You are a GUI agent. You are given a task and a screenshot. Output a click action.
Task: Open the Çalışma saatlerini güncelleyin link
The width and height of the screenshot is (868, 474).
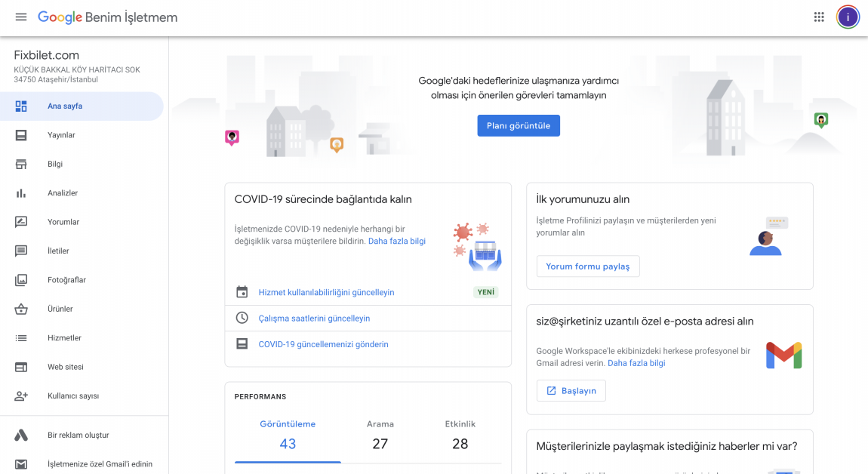tap(314, 319)
